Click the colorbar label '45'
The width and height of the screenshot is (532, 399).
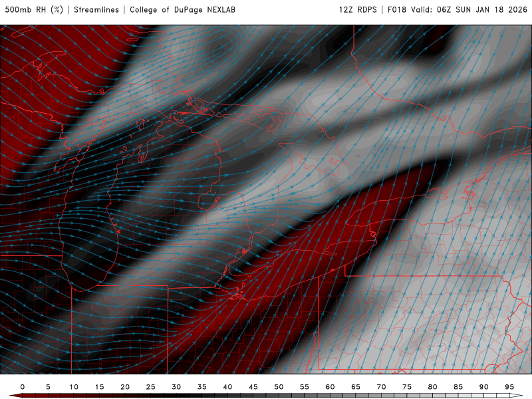(253, 387)
